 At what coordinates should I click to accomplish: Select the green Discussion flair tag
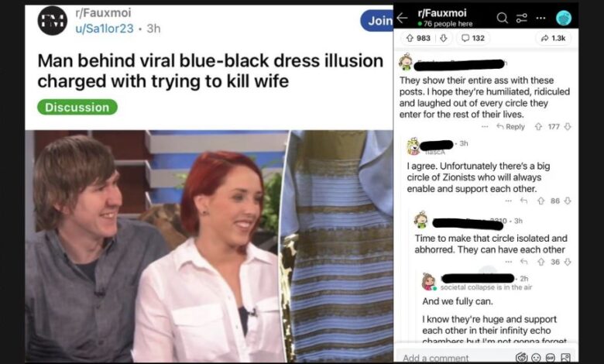coord(77,107)
